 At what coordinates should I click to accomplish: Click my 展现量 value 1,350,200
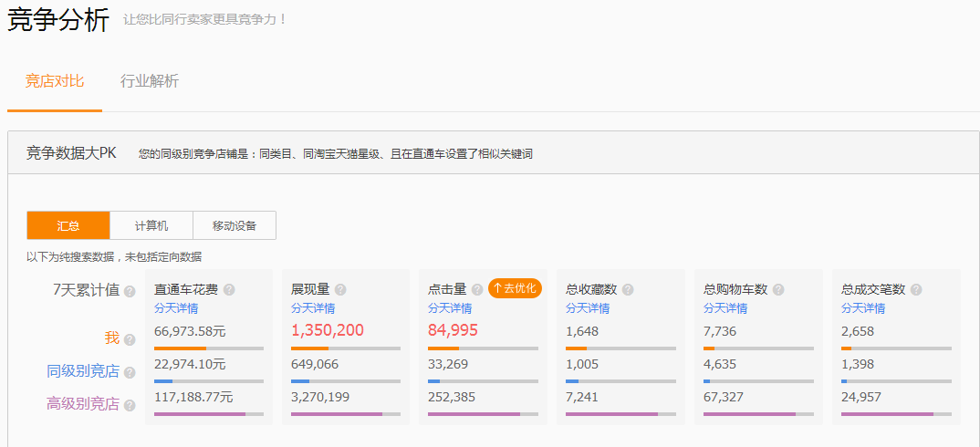click(x=328, y=330)
